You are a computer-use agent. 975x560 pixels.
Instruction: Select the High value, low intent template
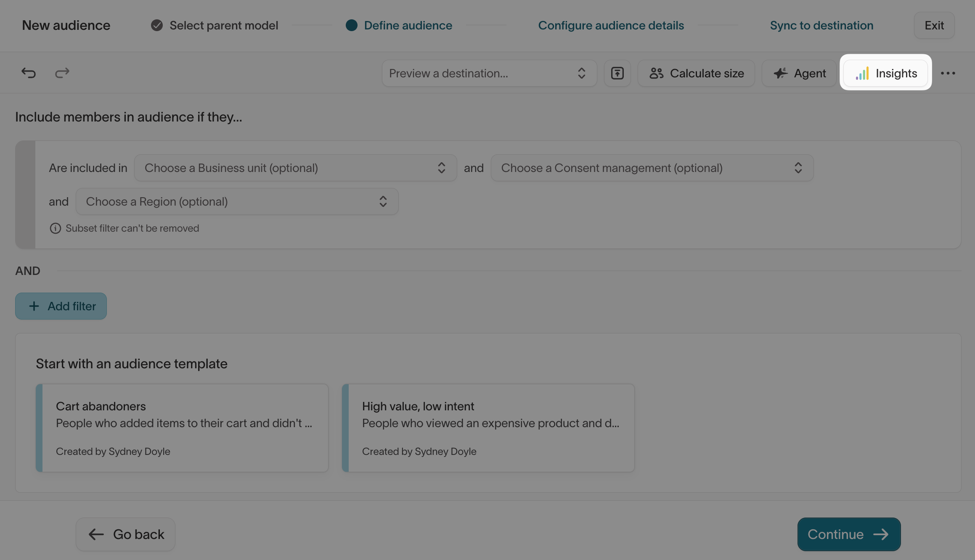pos(488,428)
